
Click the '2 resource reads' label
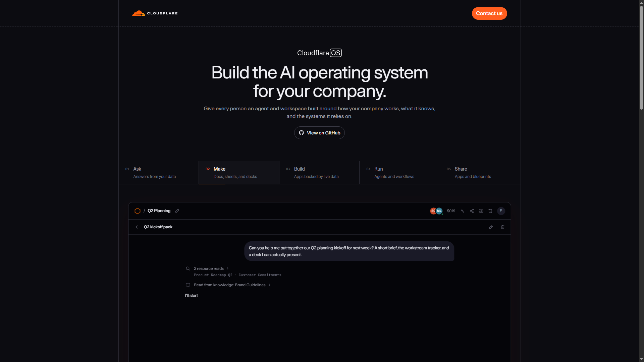tap(209, 268)
